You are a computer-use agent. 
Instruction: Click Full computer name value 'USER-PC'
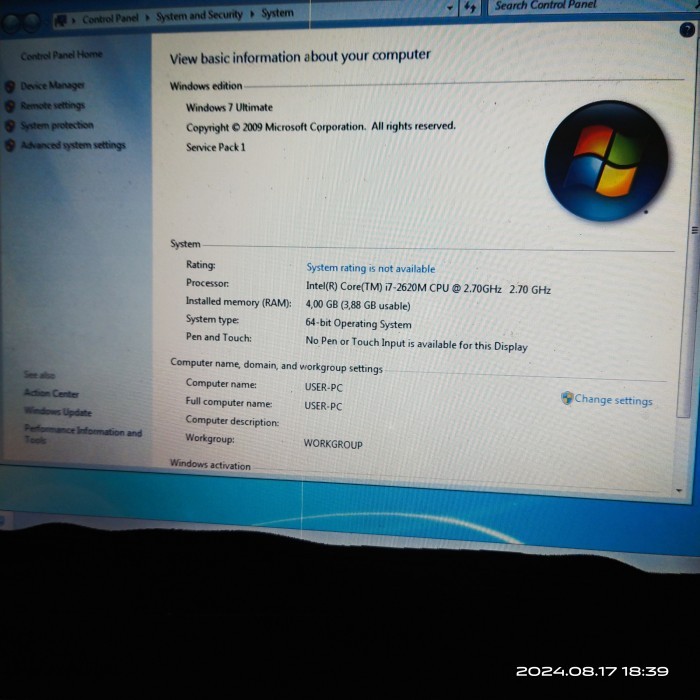323,406
